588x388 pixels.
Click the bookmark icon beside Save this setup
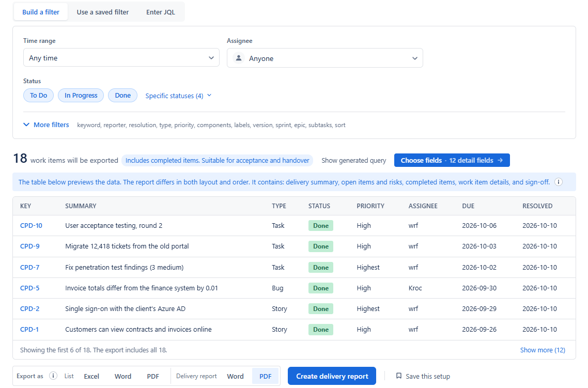click(x=398, y=376)
